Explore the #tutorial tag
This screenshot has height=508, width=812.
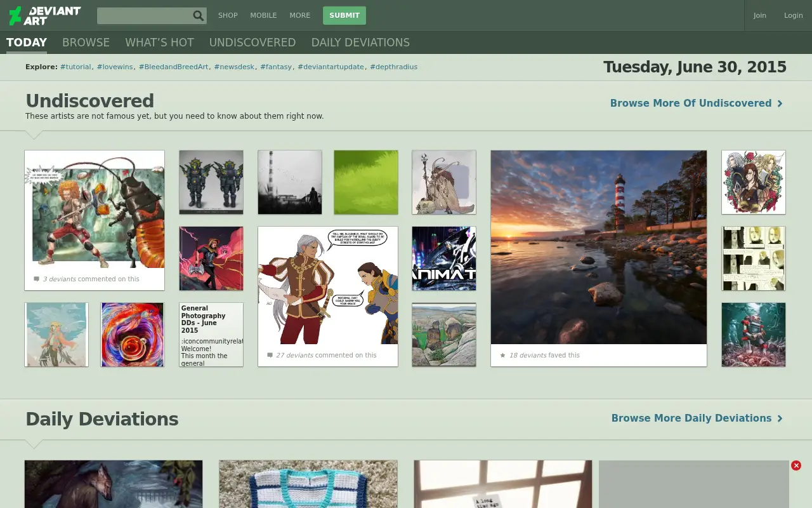pyautogui.click(x=75, y=67)
